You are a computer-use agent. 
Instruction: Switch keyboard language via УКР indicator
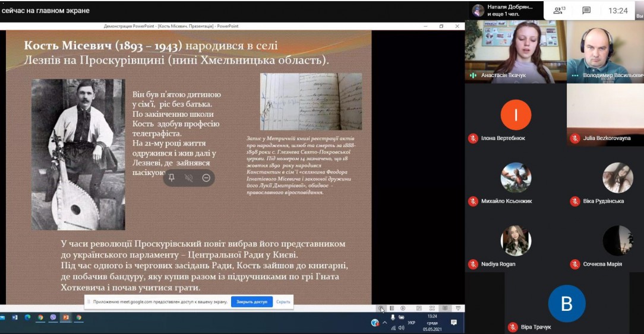click(x=412, y=323)
